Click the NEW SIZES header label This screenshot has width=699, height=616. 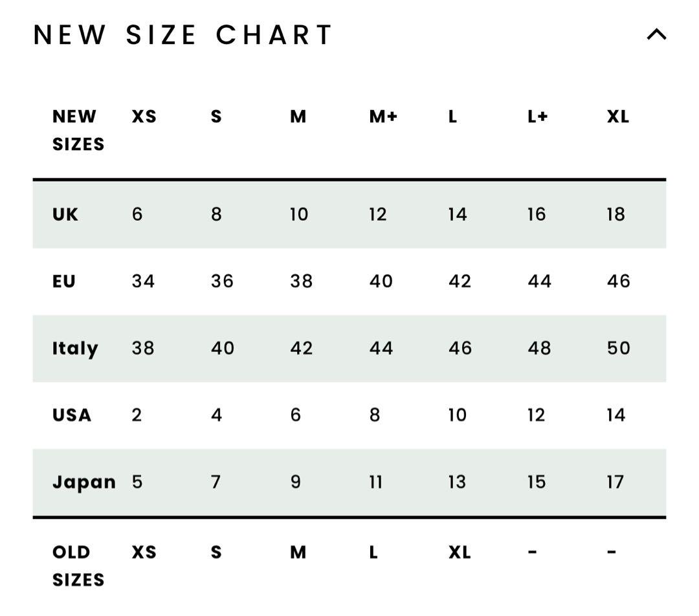tap(78, 130)
